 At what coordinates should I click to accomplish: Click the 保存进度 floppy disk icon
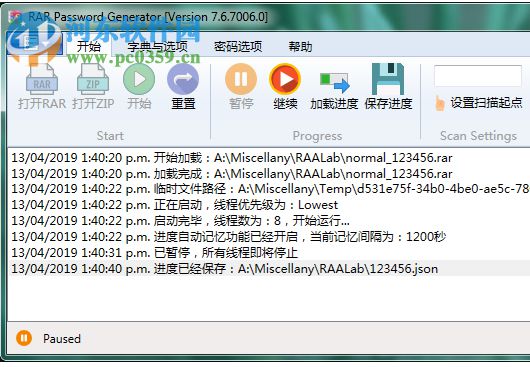click(388, 79)
